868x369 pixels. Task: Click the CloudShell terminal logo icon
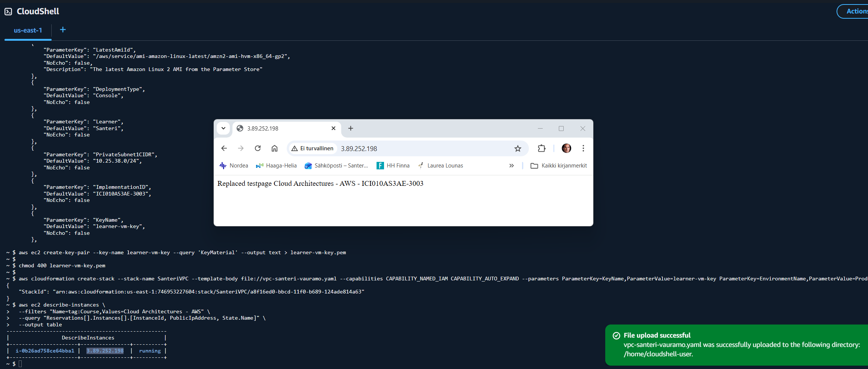(x=8, y=12)
